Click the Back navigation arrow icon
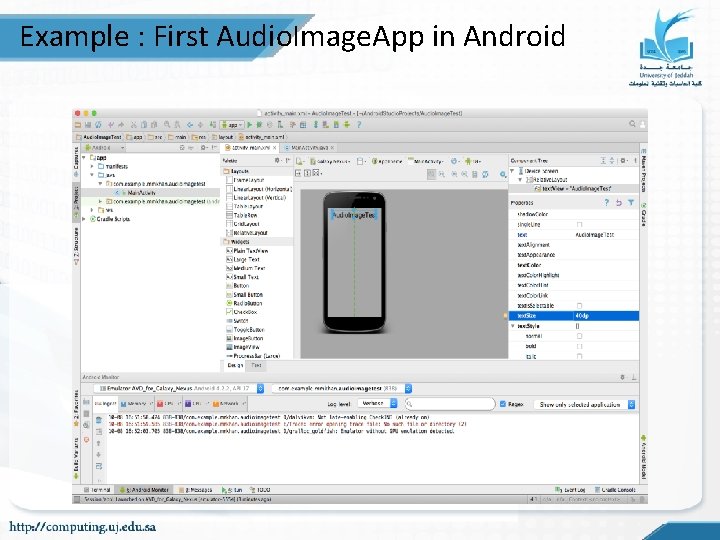Viewport: 720px width, 540px height. [x=190, y=124]
